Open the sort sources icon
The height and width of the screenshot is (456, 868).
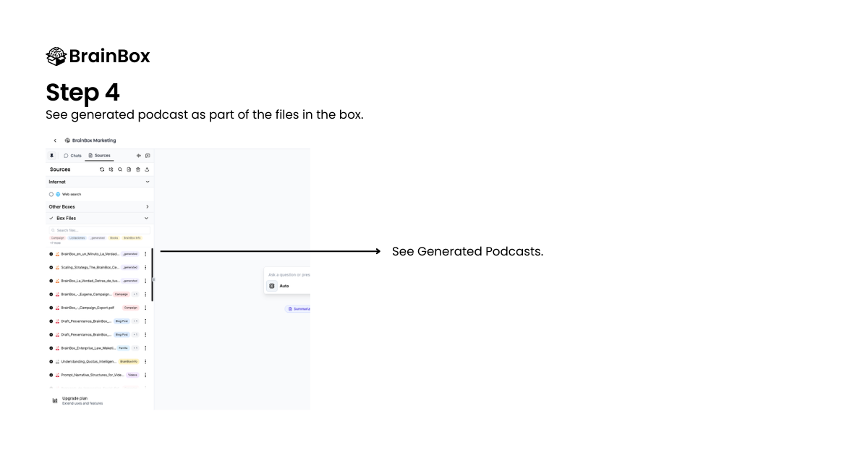111,169
